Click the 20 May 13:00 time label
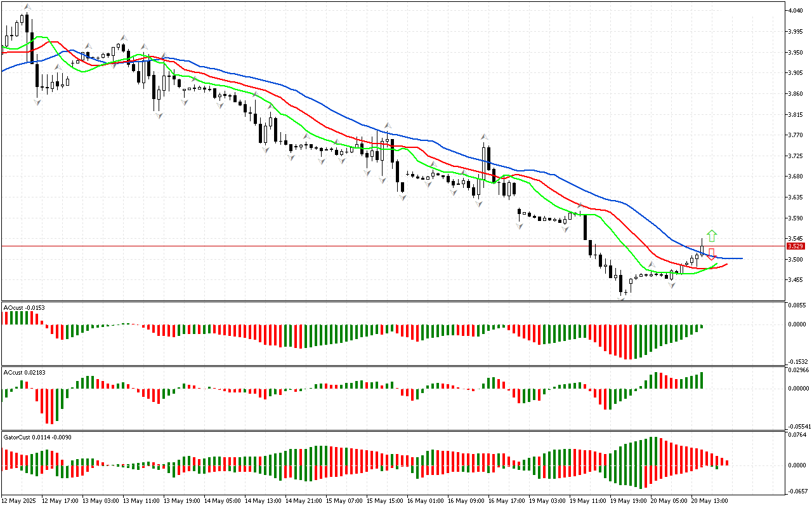 tap(709, 500)
